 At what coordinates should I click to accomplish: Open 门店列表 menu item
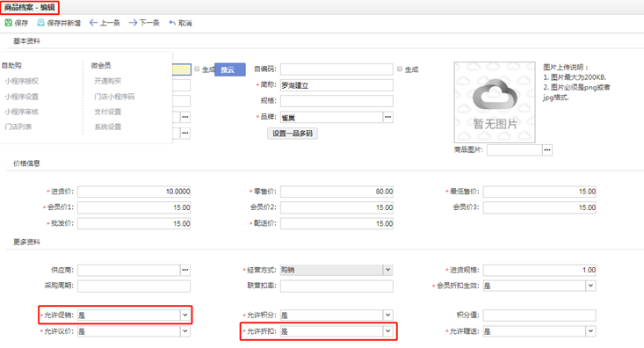point(18,127)
